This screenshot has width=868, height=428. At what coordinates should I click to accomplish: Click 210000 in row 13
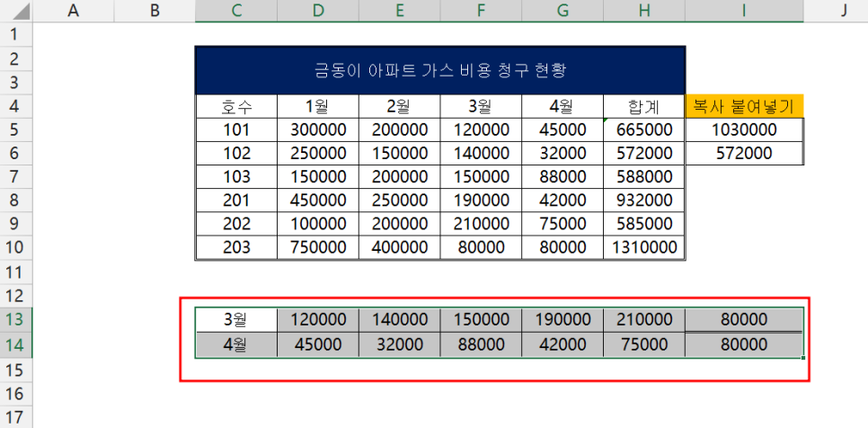[644, 319]
